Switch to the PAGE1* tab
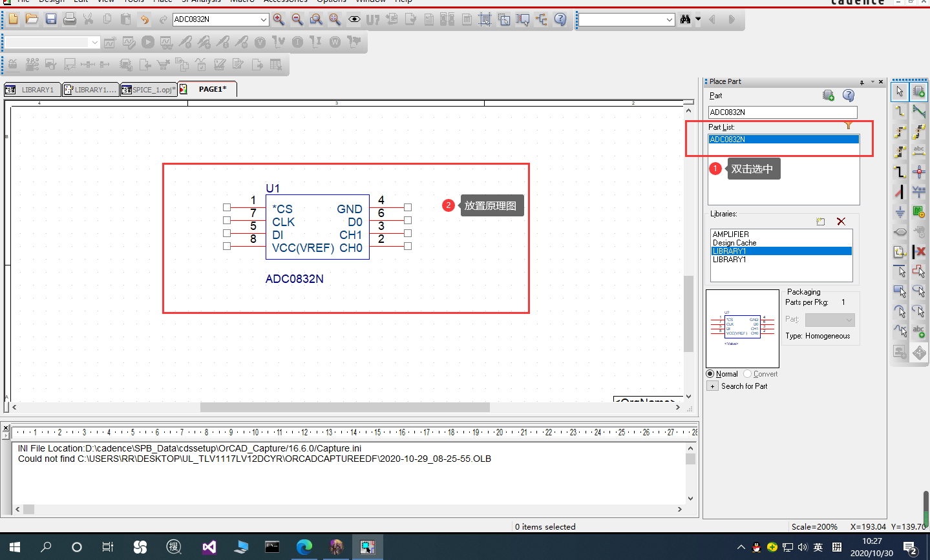This screenshot has width=930, height=560. [208, 89]
